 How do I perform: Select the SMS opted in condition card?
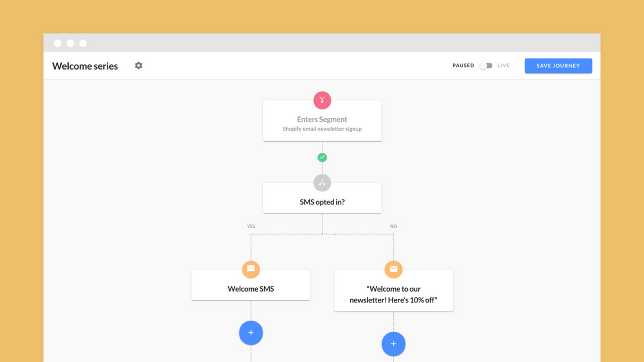(322, 202)
